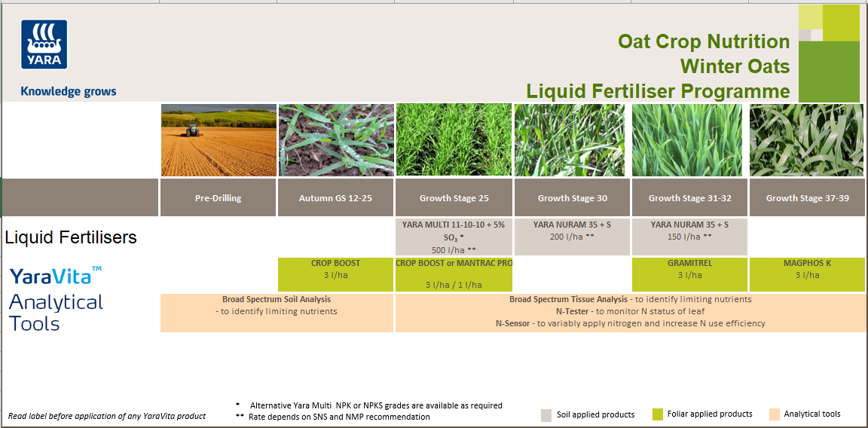Select the MAGPHOS K cell
This screenshot has width=868, height=428.
[x=808, y=274]
